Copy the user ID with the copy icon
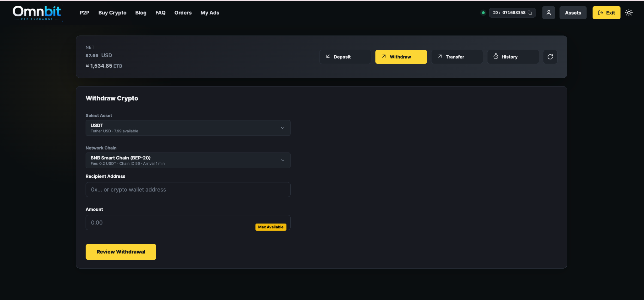 [x=530, y=13]
